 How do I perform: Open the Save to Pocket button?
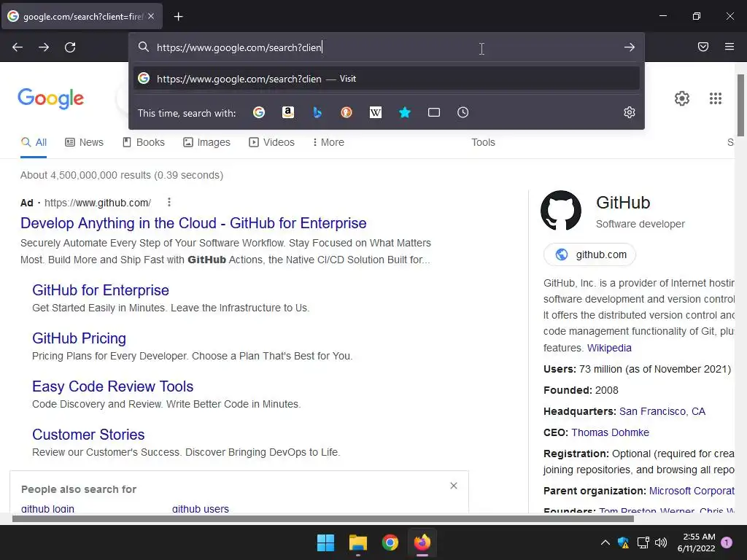click(703, 47)
